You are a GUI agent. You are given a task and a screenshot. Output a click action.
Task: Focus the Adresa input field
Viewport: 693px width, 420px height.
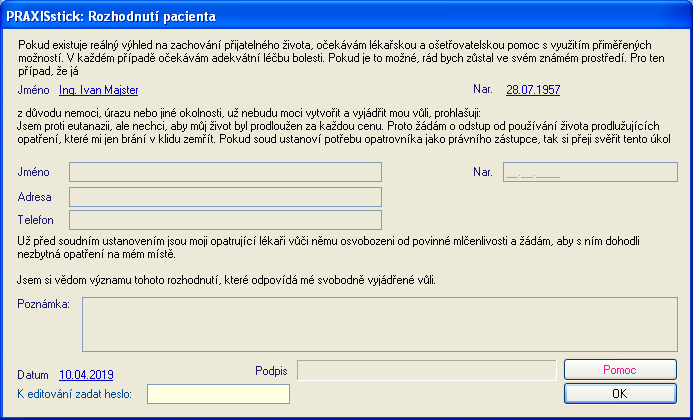pos(224,196)
